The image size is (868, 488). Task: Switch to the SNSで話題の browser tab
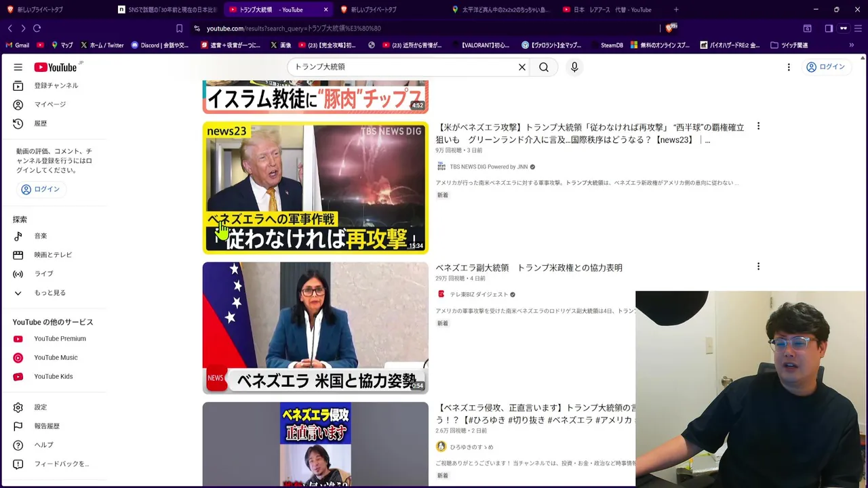pyautogui.click(x=167, y=9)
